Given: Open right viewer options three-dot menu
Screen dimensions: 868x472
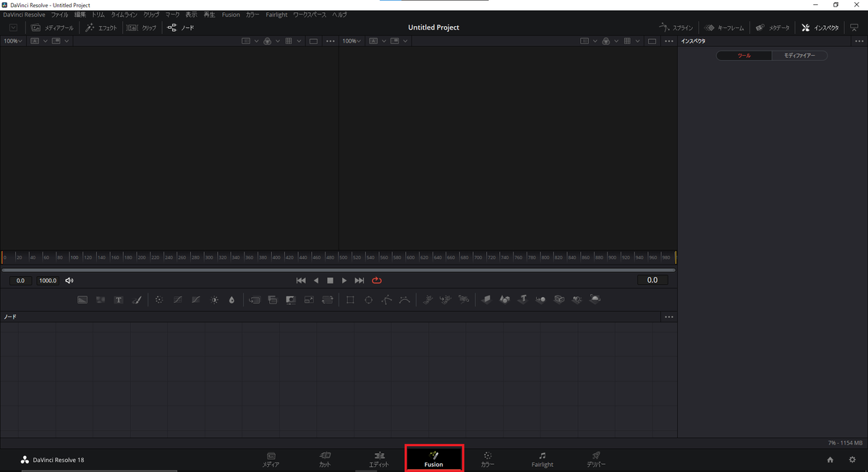Looking at the screenshot, I should coord(669,41).
